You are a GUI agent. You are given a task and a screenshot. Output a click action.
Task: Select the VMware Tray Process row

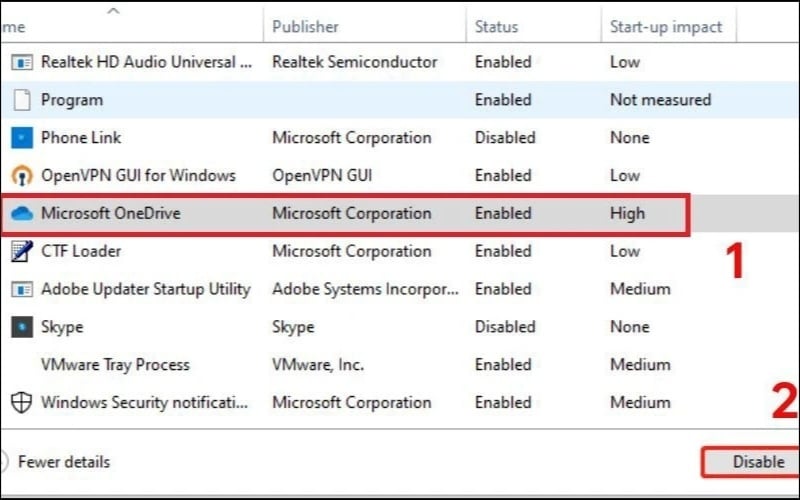(x=115, y=365)
